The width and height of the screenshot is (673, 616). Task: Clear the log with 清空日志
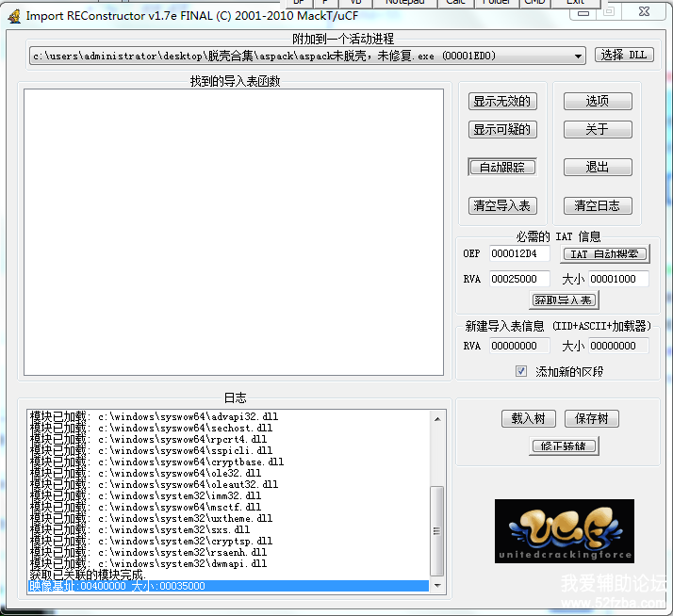click(x=598, y=205)
